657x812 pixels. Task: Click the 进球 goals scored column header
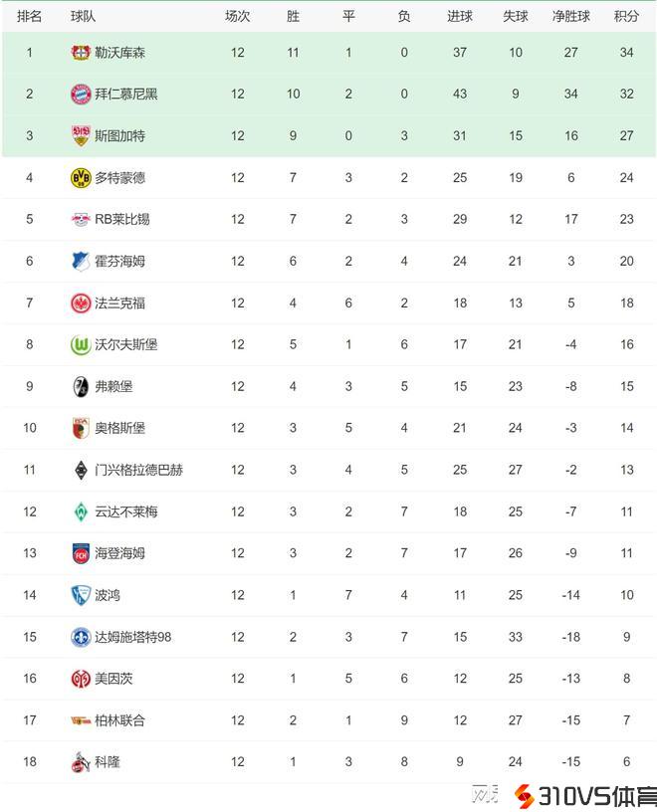pyautogui.click(x=459, y=16)
